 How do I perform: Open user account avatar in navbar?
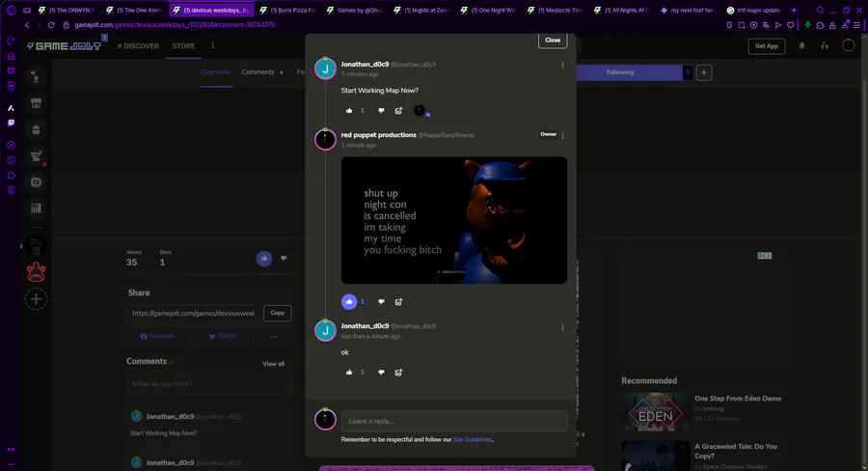coord(848,45)
